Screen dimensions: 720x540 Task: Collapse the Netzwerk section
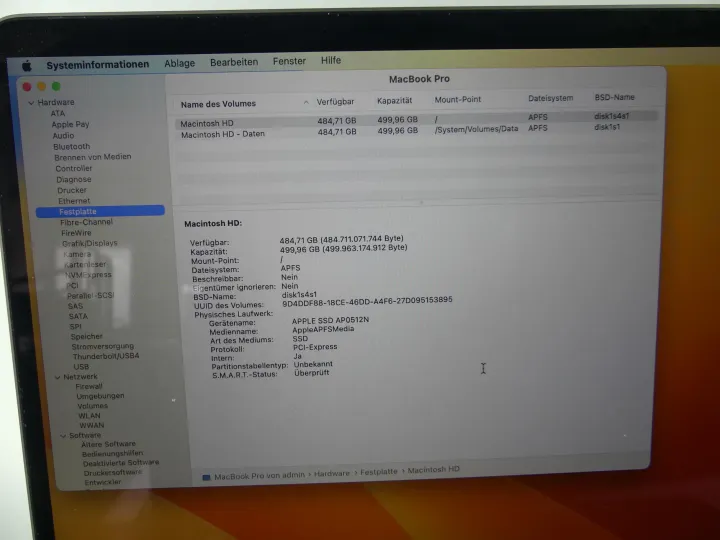(x=58, y=377)
